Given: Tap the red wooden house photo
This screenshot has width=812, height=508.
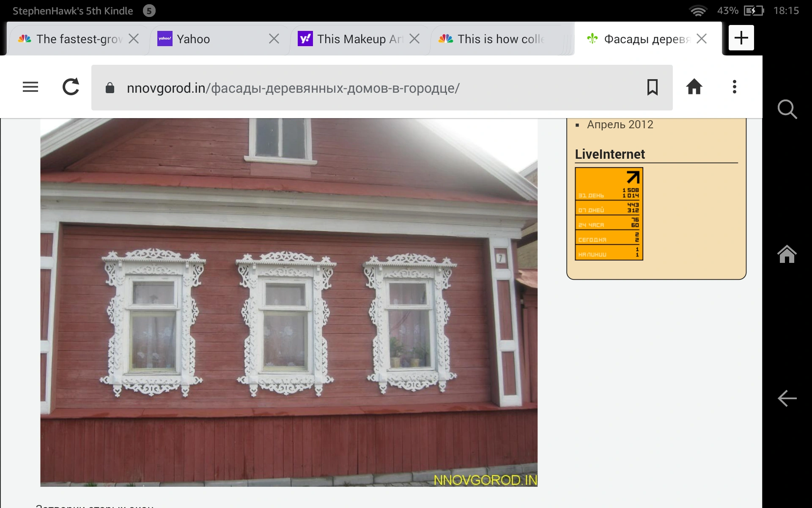Looking at the screenshot, I should pos(289,302).
